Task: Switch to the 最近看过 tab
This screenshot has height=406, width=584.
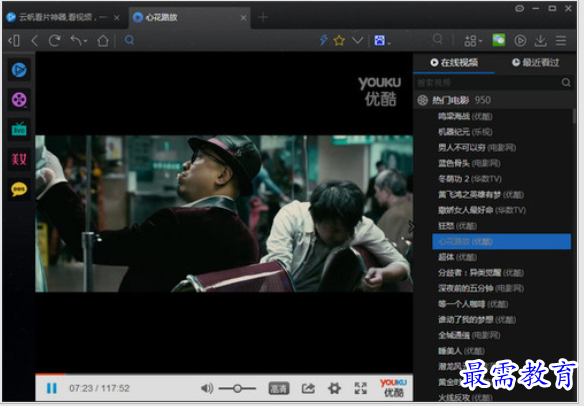Action: point(536,63)
